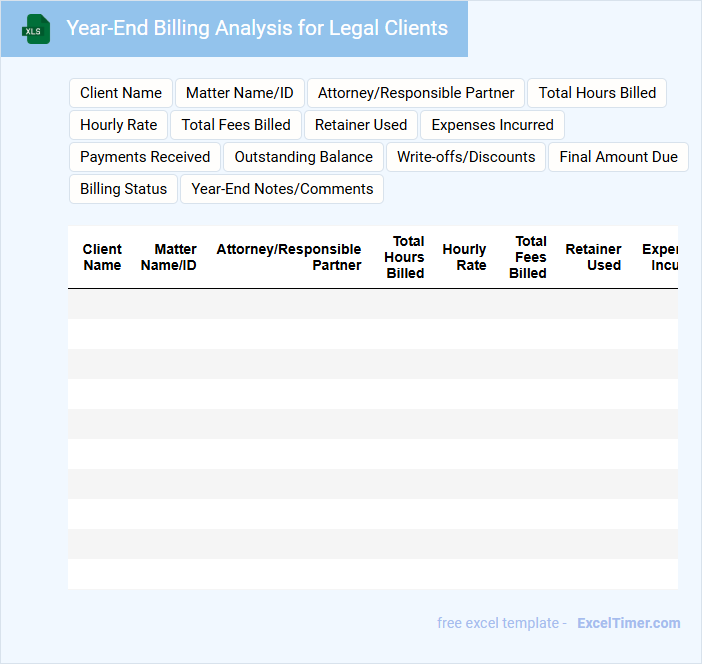Click the Retainer Used column header

pyautogui.click(x=593, y=257)
